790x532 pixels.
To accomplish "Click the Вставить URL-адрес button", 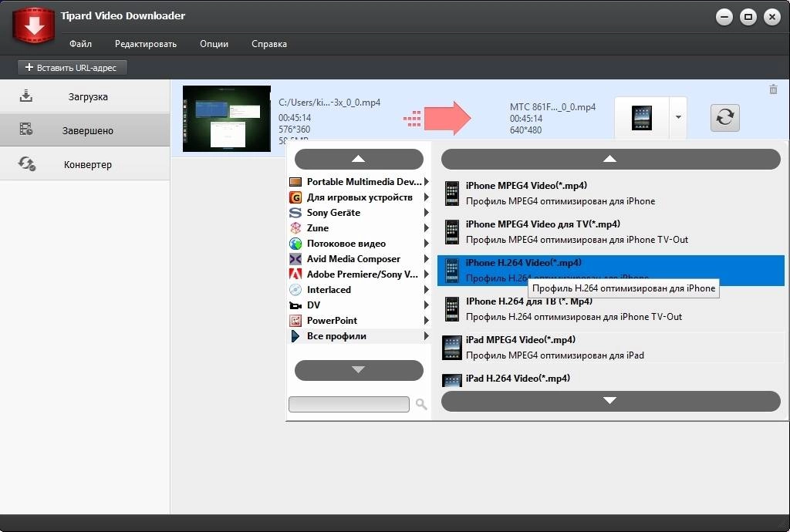I will click(x=72, y=67).
